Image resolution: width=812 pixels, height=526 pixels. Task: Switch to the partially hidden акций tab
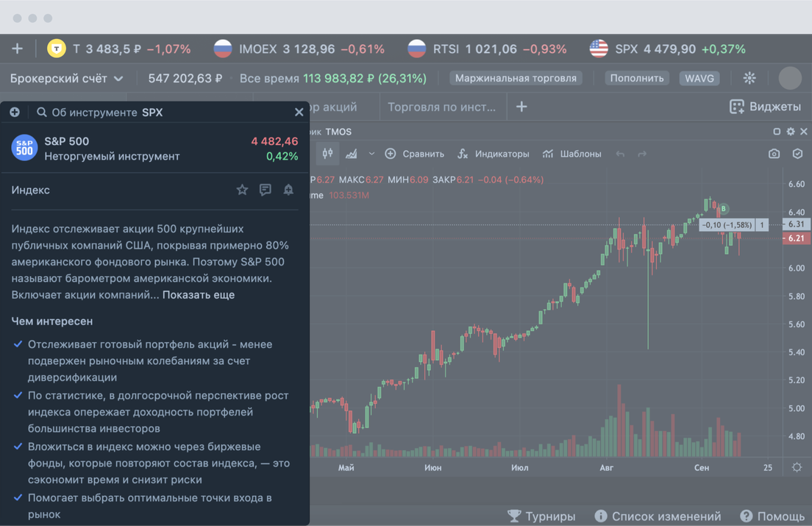click(333, 107)
